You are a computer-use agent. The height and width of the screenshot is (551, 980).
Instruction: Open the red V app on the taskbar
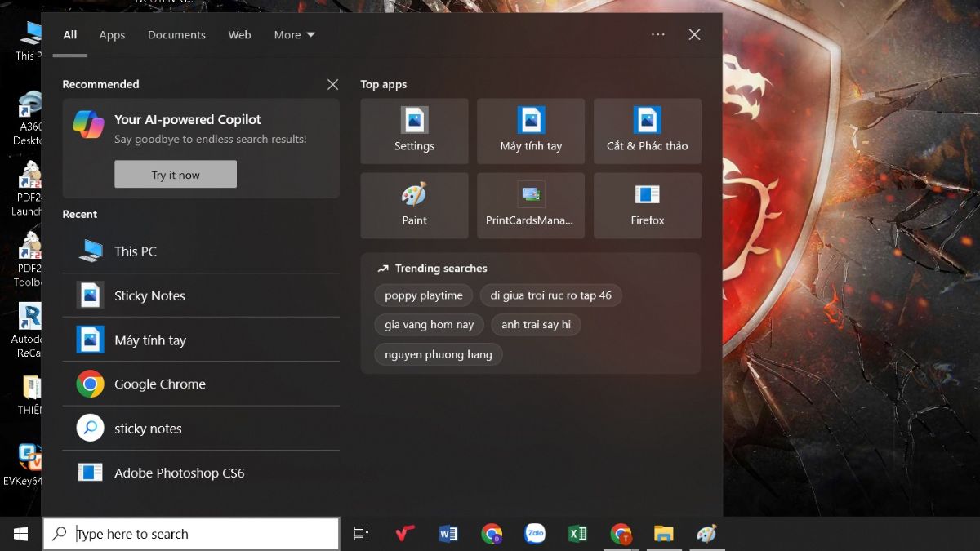click(x=404, y=534)
